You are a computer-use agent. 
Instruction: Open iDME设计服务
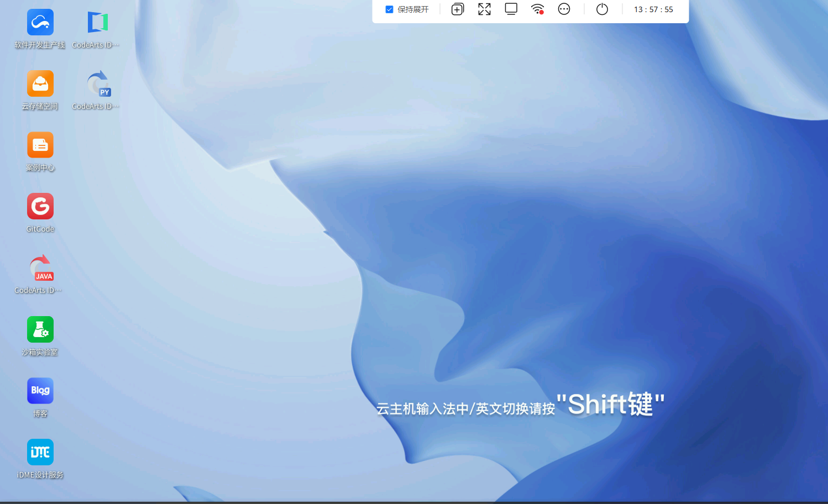[40, 452]
